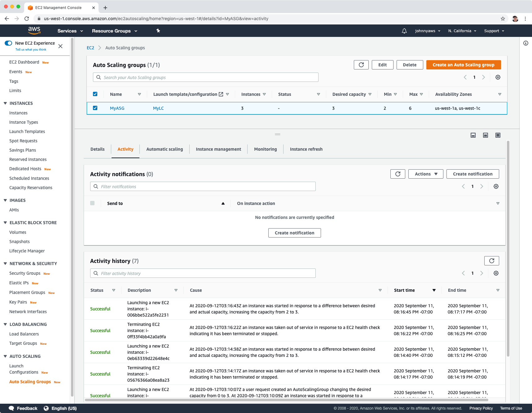The height and width of the screenshot is (413, 532).
Task: Open Activity notifications settings gear
Action: click(x=496, y=186)
